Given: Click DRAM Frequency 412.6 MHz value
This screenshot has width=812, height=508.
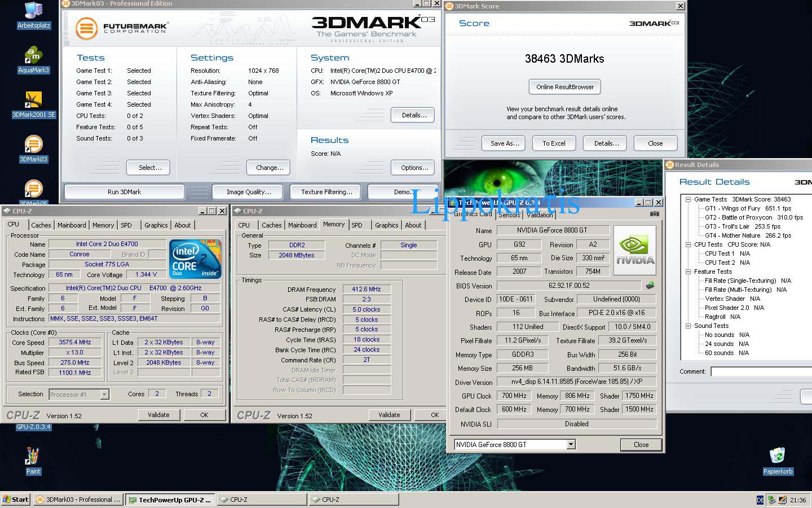Looking at the screenshot, I should [x=367, y=289].
